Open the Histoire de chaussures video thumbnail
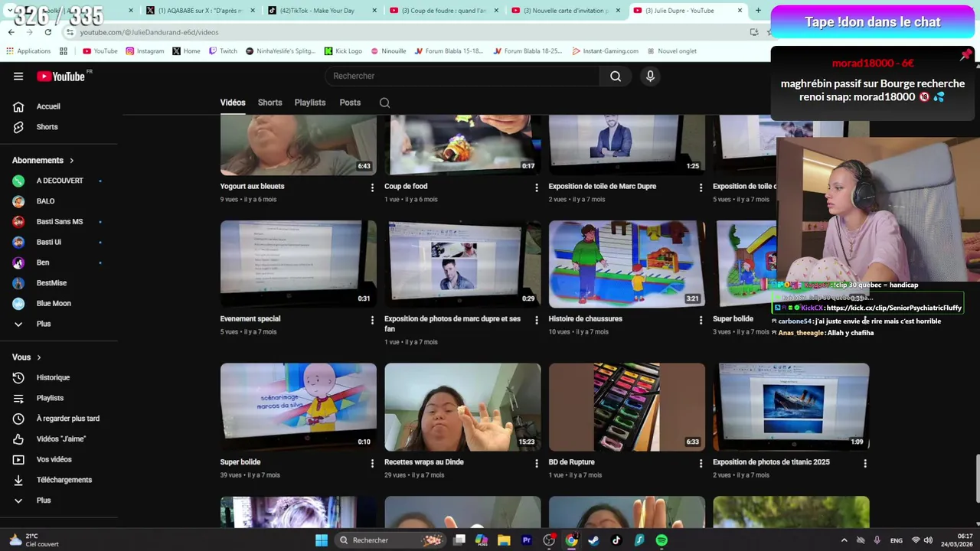 (627, 264)
